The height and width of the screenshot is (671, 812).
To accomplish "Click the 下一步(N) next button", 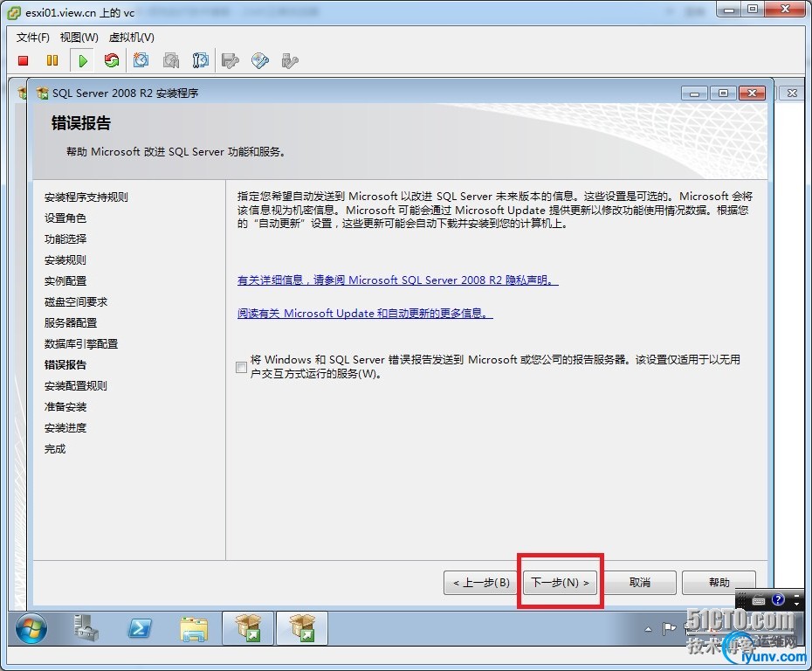I will coord(561,583).
